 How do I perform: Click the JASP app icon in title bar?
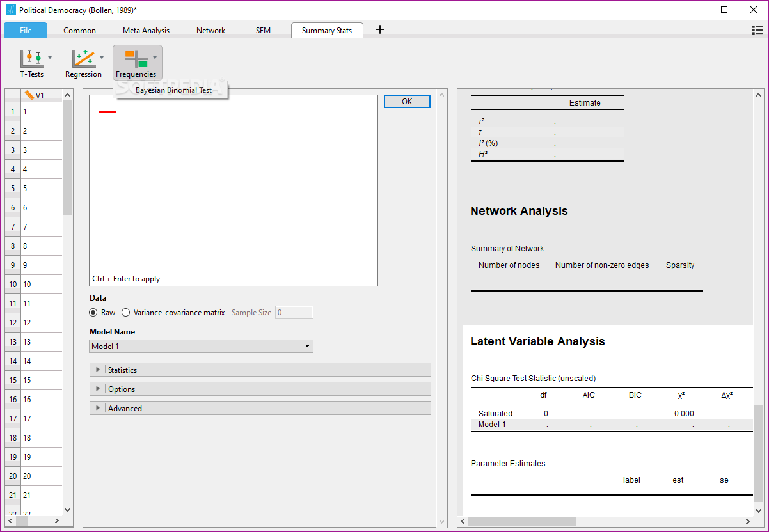[10, 10]
